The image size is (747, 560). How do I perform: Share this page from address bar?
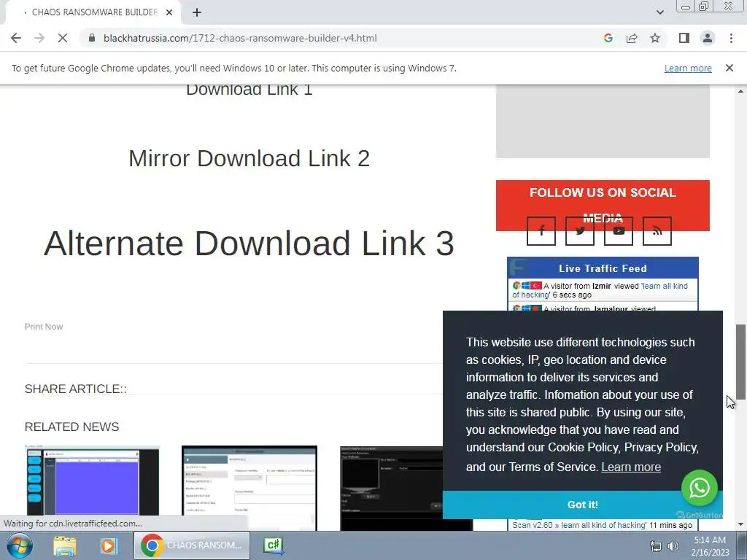tap(632, 38)
